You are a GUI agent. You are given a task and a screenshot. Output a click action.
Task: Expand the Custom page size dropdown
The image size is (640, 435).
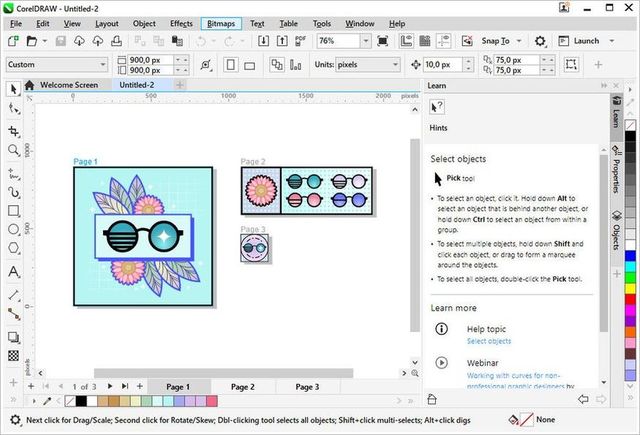tap(103, 64)
